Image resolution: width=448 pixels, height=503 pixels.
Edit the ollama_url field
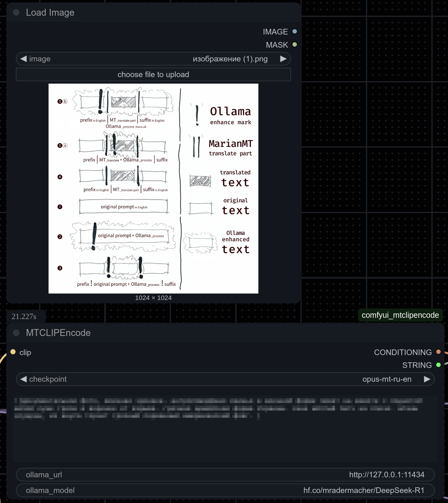[225, 475]
